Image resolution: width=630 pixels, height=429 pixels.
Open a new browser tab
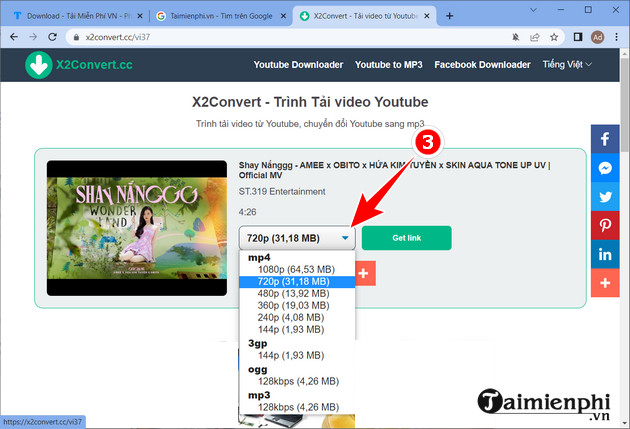pyautogui.click(x=450, y=16)
